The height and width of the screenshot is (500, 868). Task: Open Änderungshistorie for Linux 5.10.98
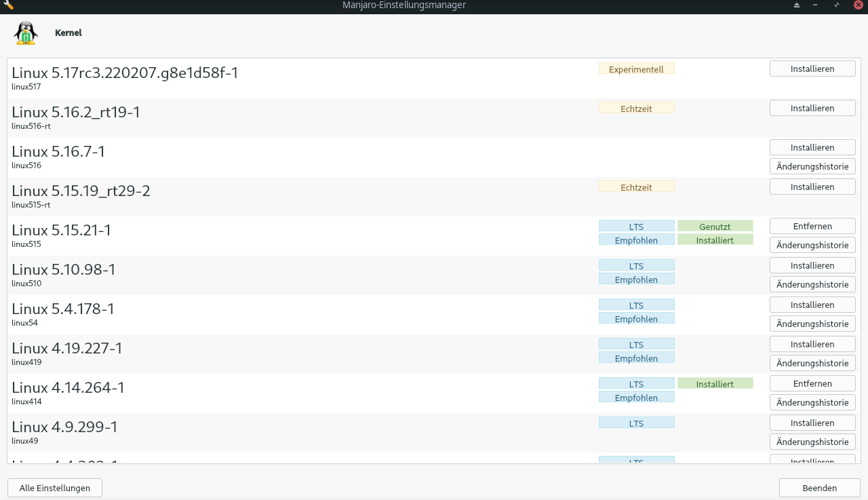click(x=812, y=284)
